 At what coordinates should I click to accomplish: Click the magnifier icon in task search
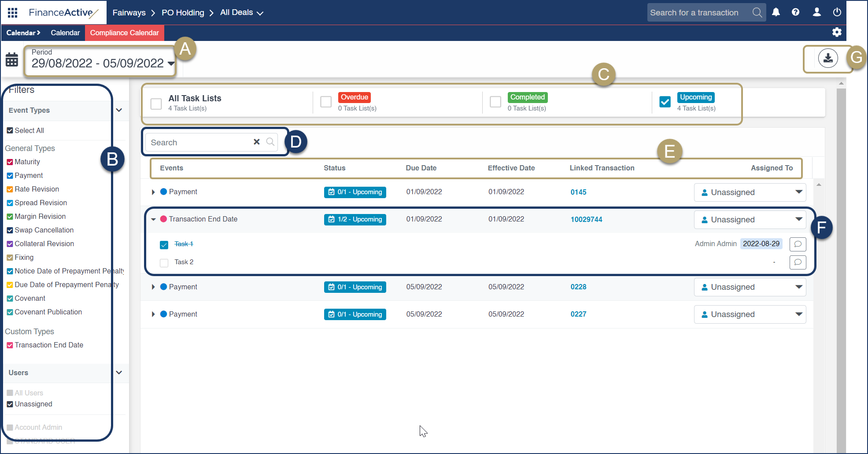pos(270,142)
